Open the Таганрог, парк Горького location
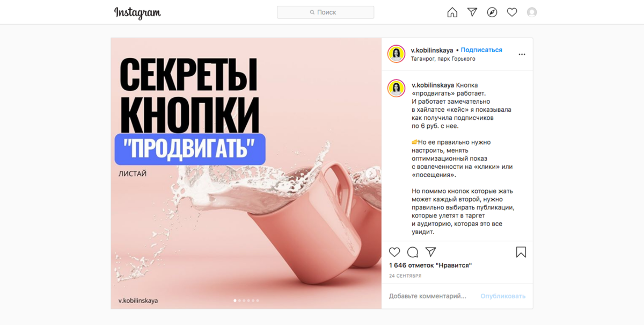 pyautogui.click(x=443, y=59)
